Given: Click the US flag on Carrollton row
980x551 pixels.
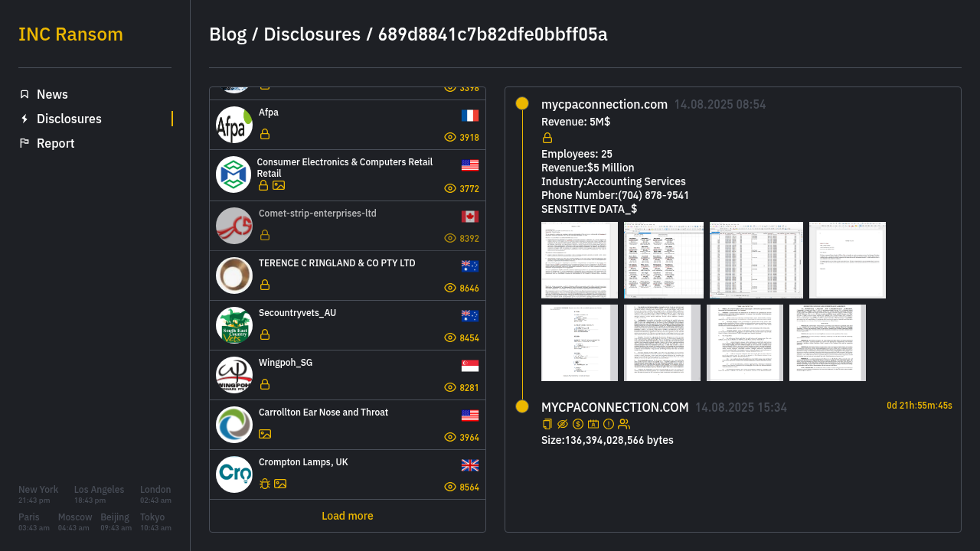Looking at the screenshot, I should (x=470, y=416).
